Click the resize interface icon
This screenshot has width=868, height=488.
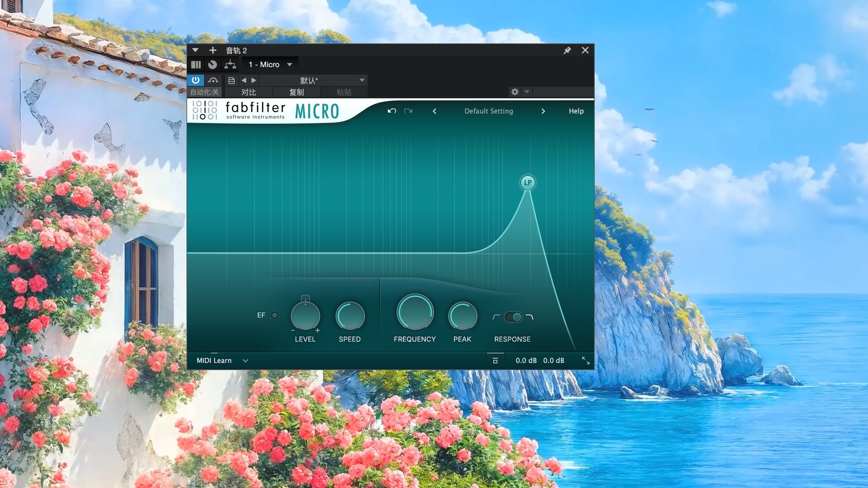pos(585,361)
